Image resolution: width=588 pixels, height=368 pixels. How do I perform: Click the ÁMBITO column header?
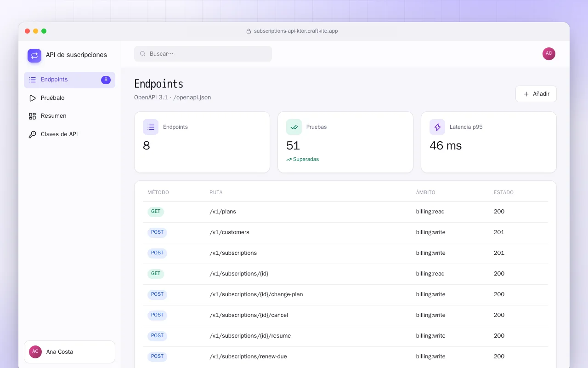coord(425,192)
